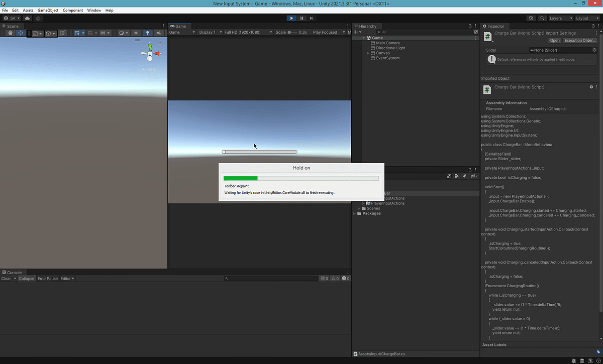Select the Move tool in Scene view
The width and height of the screenshot is (603, 364).
tap(21, 33)
